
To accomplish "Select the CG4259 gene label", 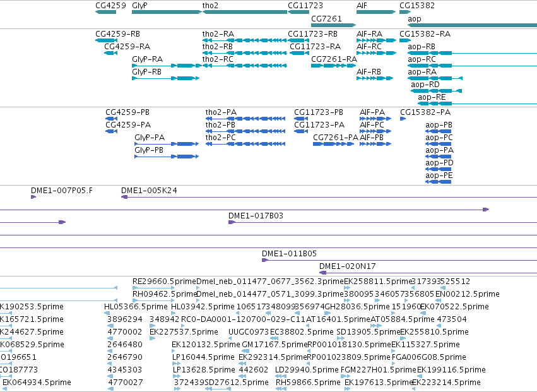I will pyautogui.click(x=110, y=6).
